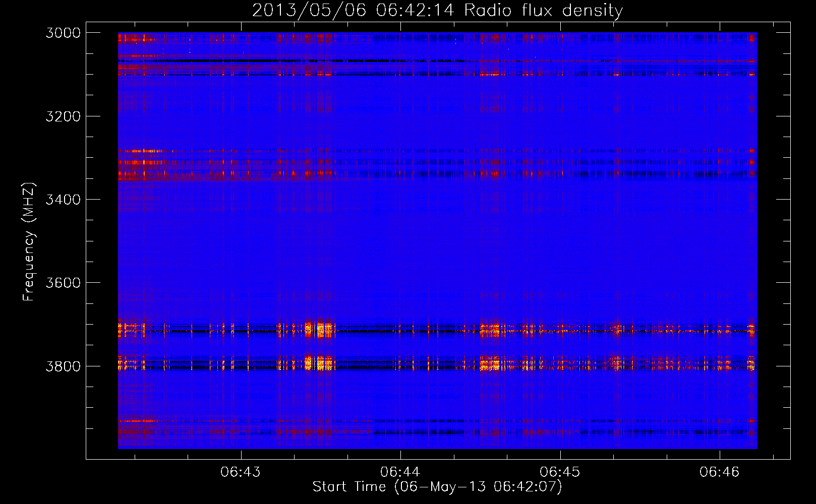
Task: Click the 'Start Time (06-May-13 06:42:07)' axis title
Action: point(437,487)
